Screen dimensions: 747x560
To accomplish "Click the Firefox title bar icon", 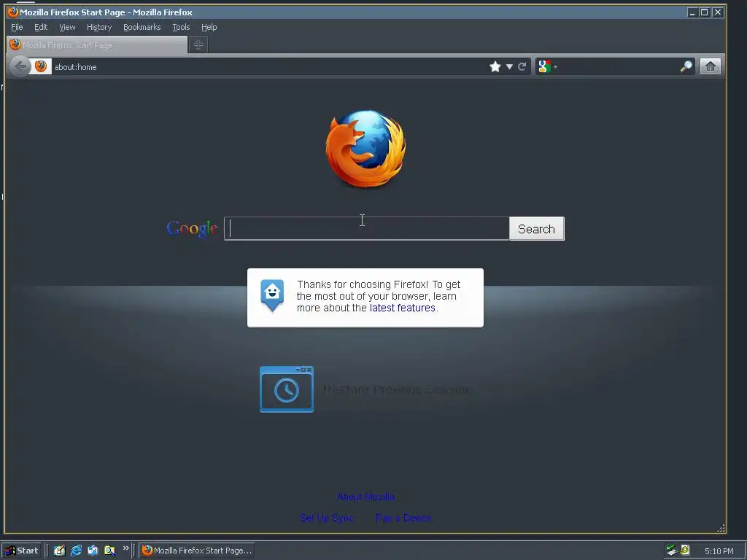I will point(13,12).
